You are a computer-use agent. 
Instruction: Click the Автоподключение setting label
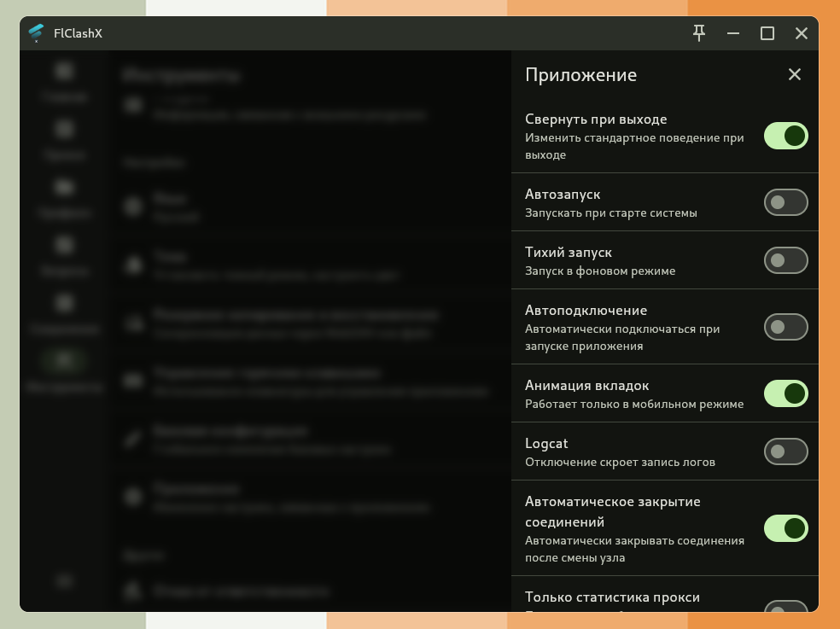[x=586, y=311]
